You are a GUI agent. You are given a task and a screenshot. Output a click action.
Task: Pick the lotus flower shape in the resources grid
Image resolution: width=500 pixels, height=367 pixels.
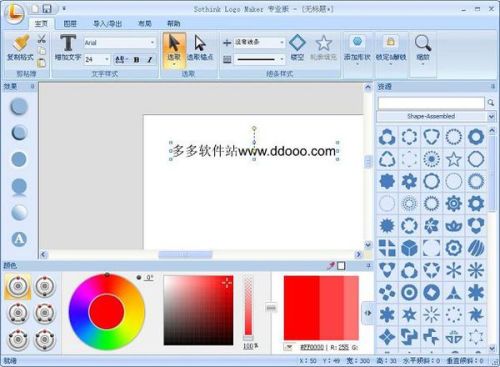point(454,226)
